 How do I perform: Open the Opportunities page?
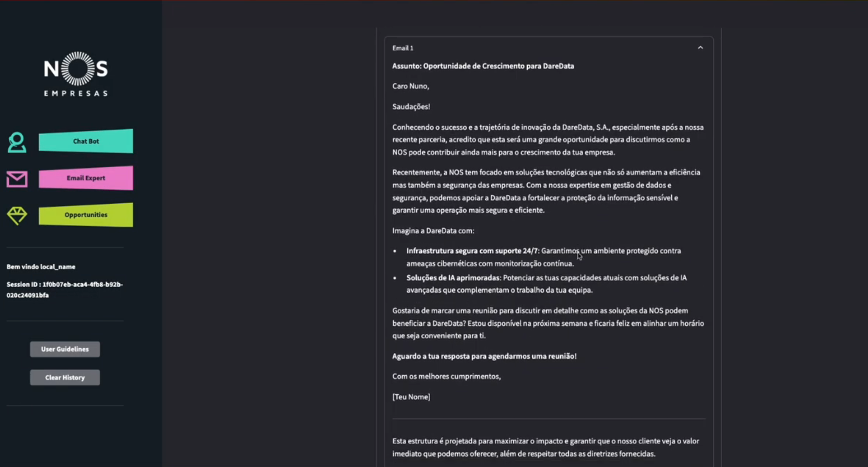[86, 215]
